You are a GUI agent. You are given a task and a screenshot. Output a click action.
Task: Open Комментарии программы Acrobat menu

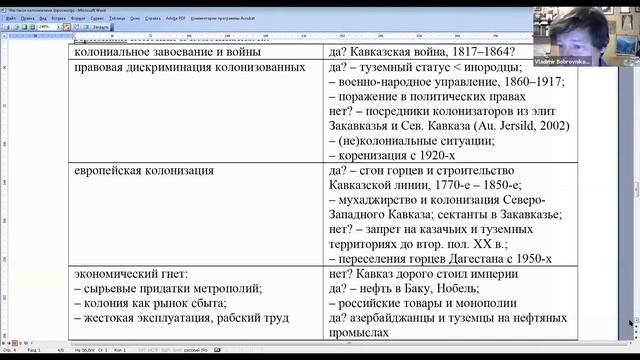(223, 18)
